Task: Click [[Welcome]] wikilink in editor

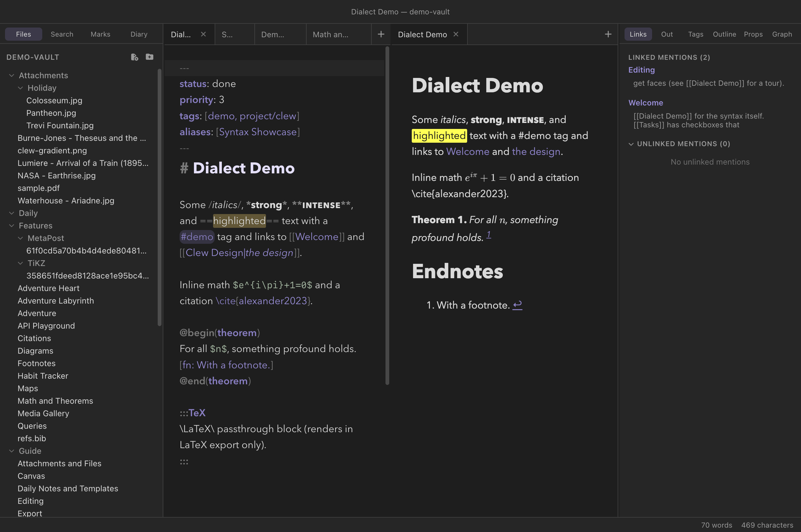Action: pos(317,237)
